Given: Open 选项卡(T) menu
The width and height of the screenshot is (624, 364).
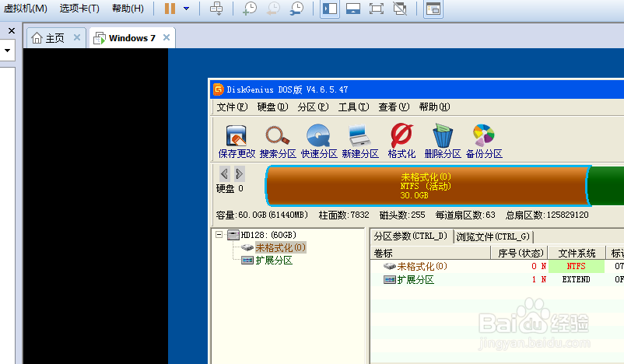Looking at the screenshot, I should coord(79,9).
